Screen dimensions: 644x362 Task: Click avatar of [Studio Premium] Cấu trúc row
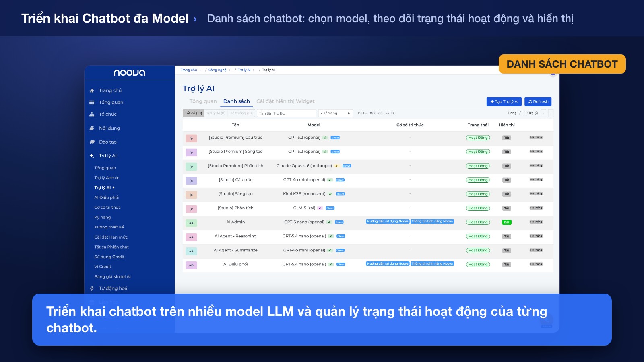[x=191, y=138]
